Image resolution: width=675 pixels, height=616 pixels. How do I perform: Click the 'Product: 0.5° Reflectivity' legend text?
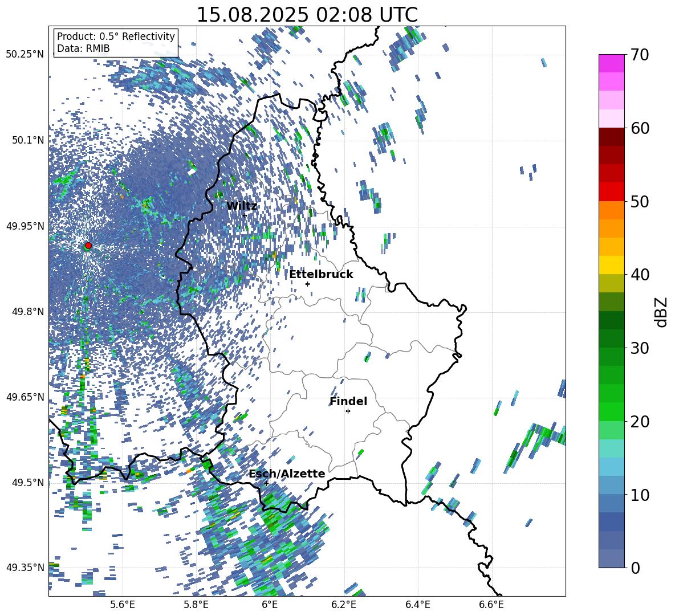click(116, 36)
